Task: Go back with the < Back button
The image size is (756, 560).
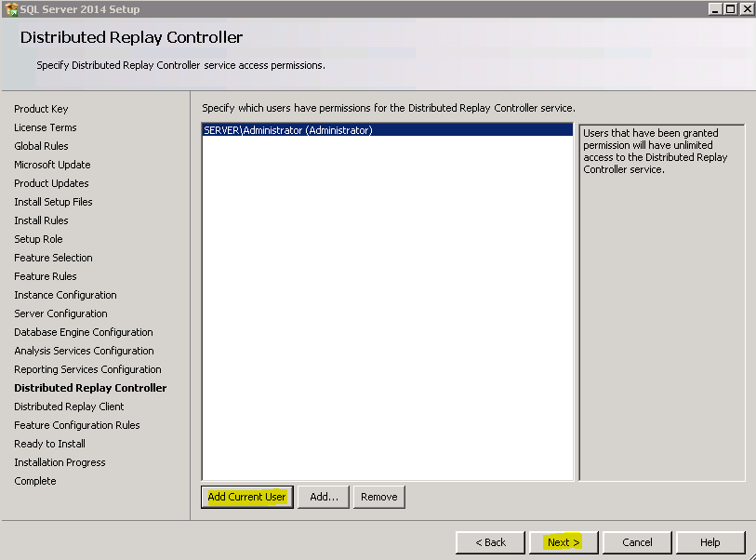Action: point(490,542)
